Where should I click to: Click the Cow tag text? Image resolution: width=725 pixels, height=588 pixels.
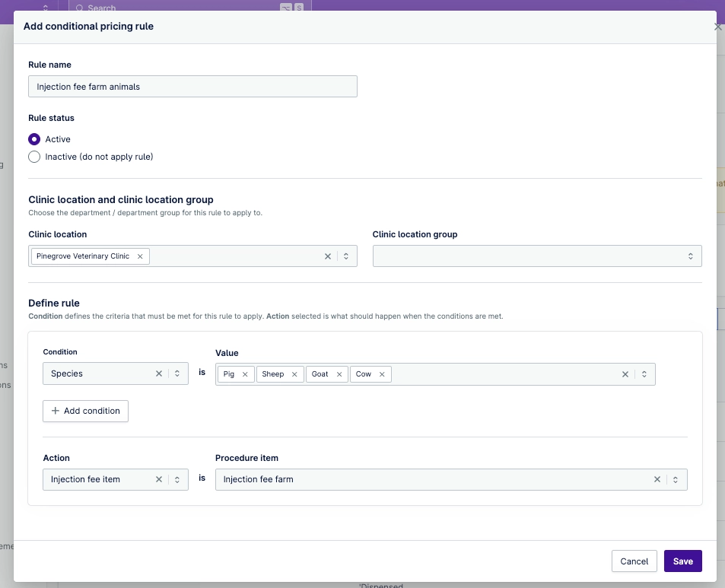coord(364,374)
